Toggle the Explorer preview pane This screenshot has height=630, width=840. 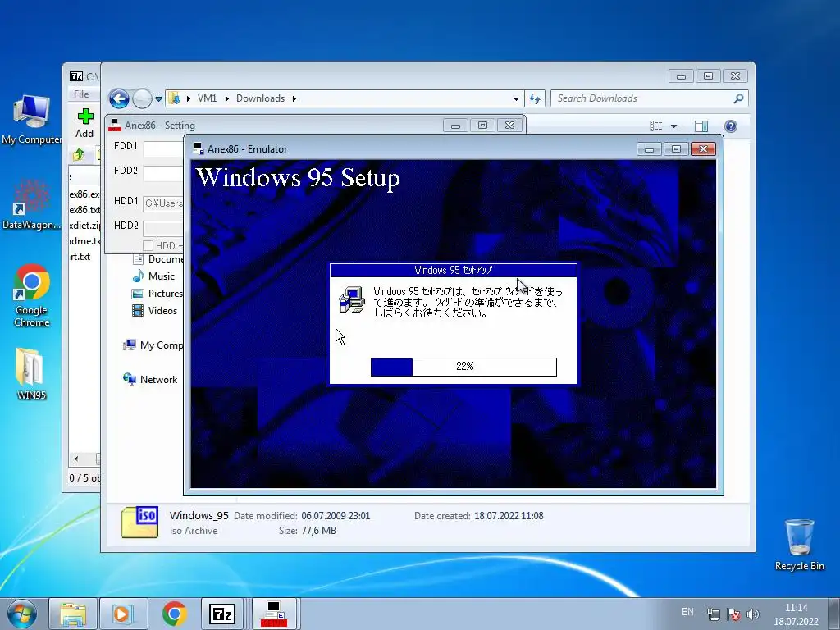tap(701, 126)
